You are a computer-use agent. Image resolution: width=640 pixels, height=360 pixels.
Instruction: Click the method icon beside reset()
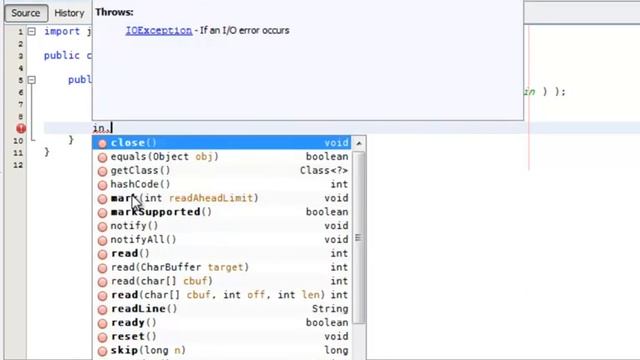[x=102, y=337]
